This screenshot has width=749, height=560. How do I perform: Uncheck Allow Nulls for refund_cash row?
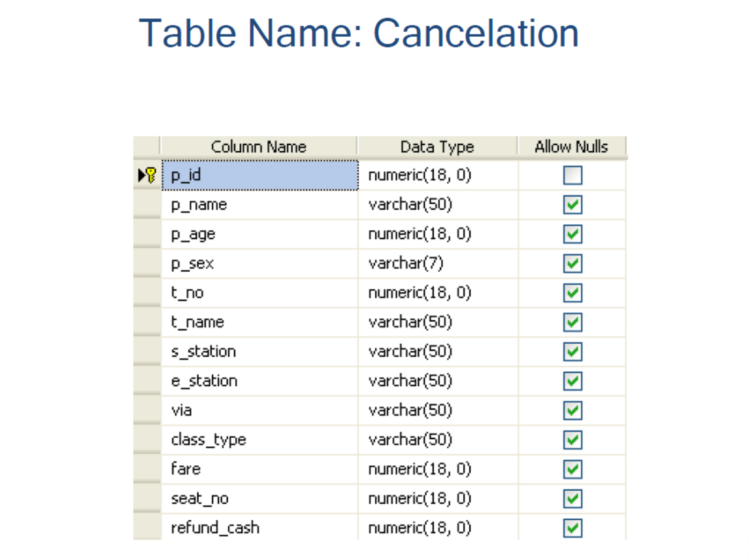point(572,528)
